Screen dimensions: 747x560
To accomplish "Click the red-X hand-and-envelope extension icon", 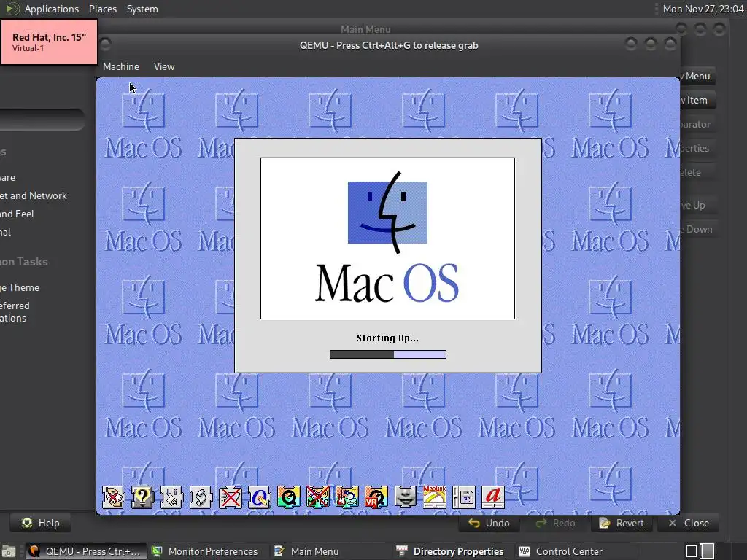I will (113, 497).
